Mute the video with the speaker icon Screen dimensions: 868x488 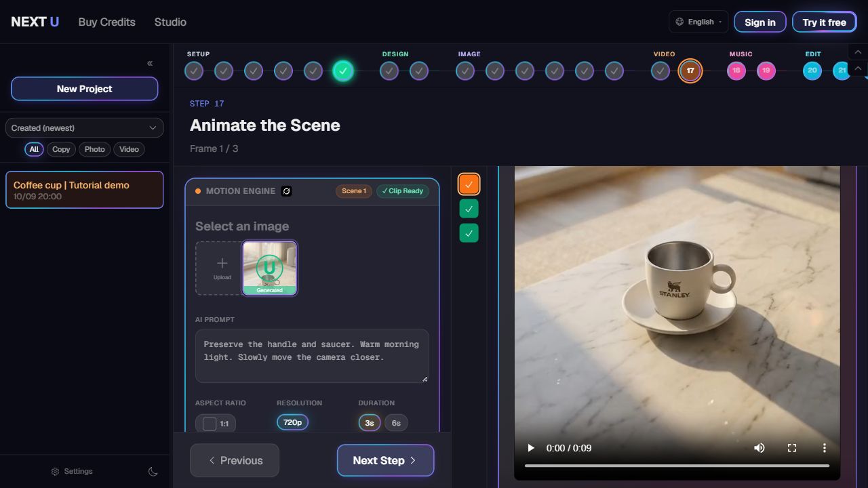(x=759, y=448)
